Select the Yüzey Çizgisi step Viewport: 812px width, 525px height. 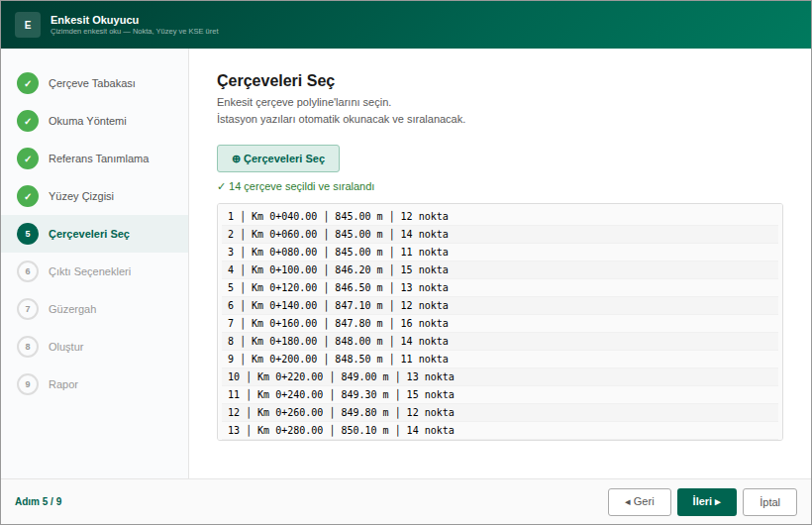(x=95, y=196)
